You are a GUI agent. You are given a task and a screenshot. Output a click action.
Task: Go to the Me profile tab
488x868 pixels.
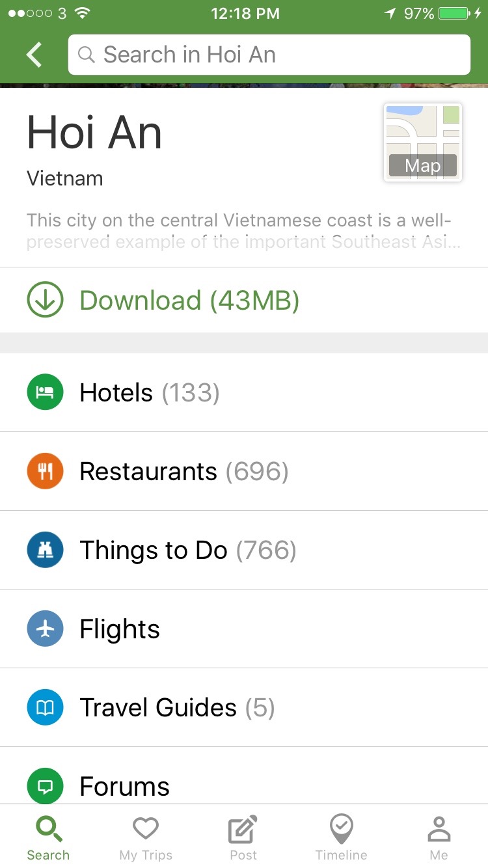coord(439,838)
